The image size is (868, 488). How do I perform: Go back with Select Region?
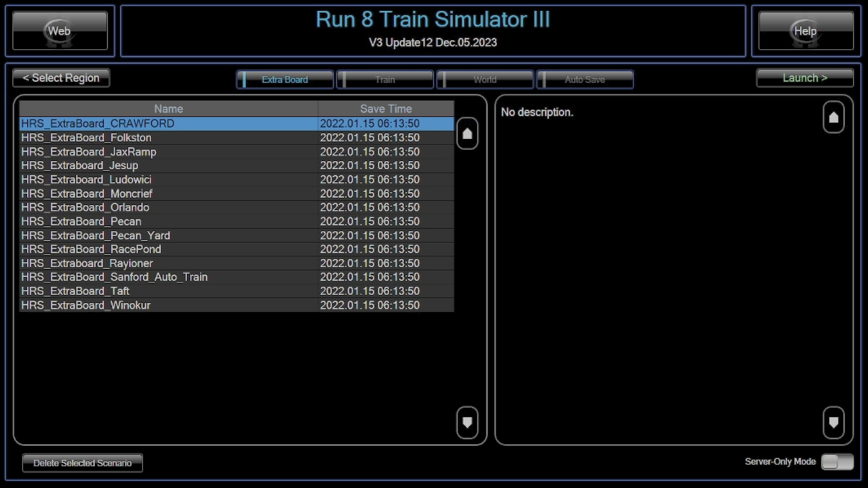pyautogui.click(x=61, y=78)
